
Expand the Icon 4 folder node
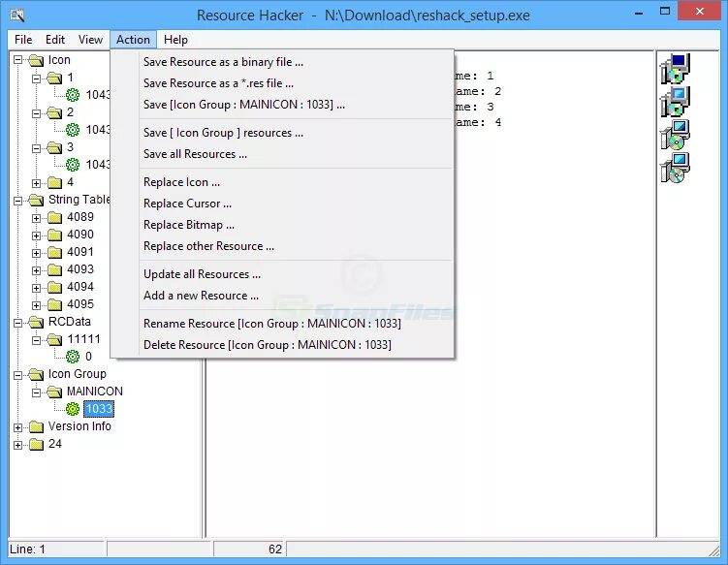(36, 183)
